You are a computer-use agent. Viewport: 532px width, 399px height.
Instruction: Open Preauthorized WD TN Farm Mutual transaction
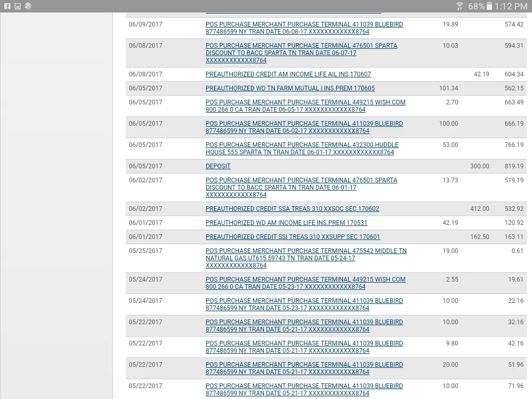coord(290,88)
